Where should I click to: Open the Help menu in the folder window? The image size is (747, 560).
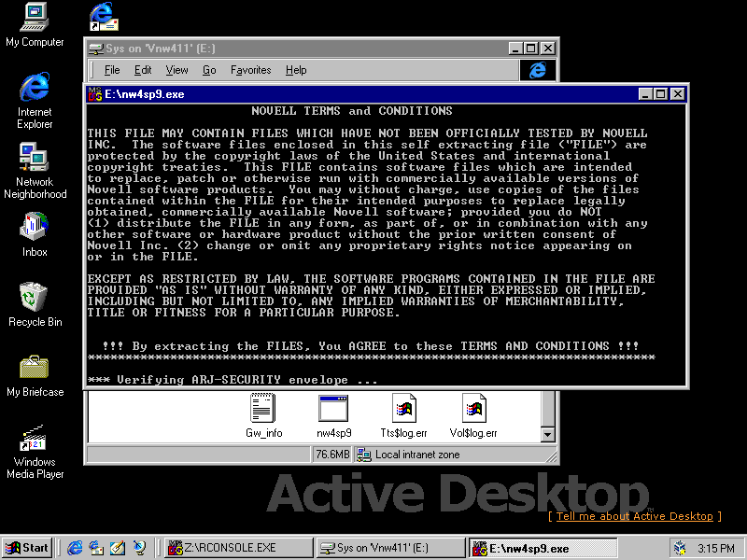[x=296, y=70]
